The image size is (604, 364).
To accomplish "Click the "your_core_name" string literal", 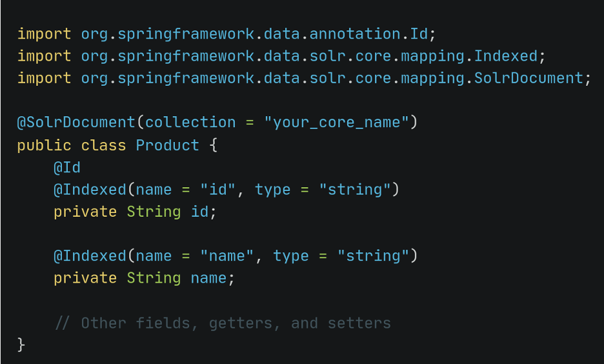I will (x=336, y=123).
